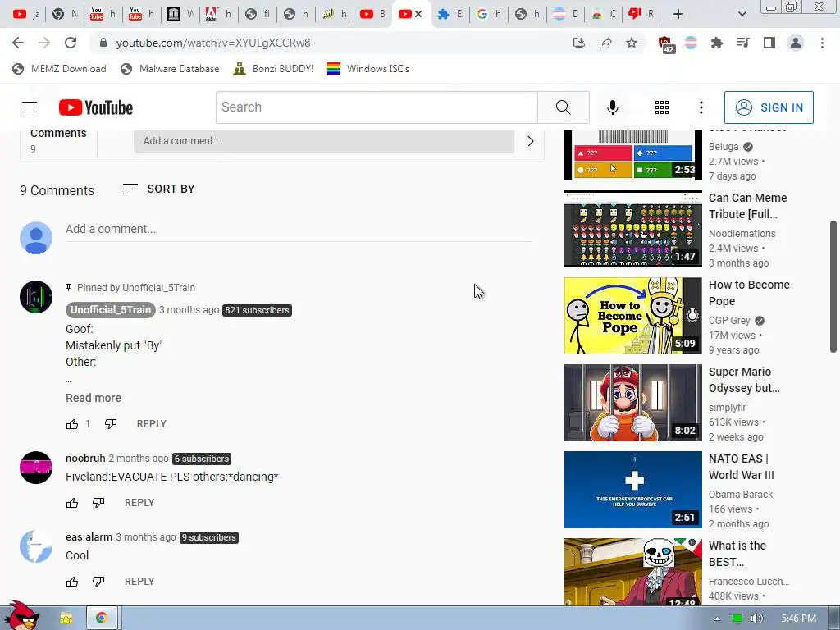Screen dimensions: 840x630
Task: Open the Can Can Meme Tribute thumbnail
Action: (632, 229)
